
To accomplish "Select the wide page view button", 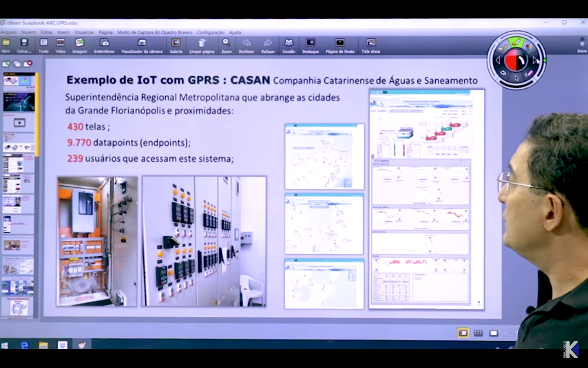I will (x=494, y=333).
